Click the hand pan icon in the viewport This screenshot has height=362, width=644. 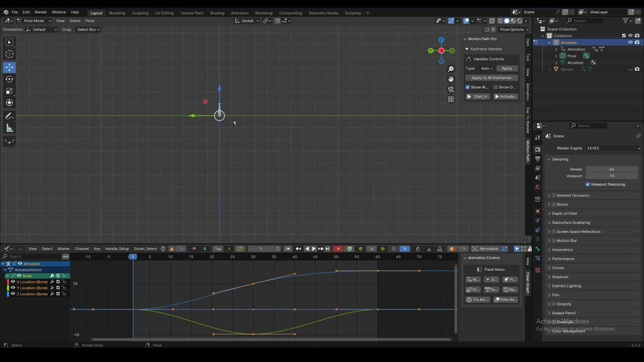pyautogui.click(x=451, y=79)
